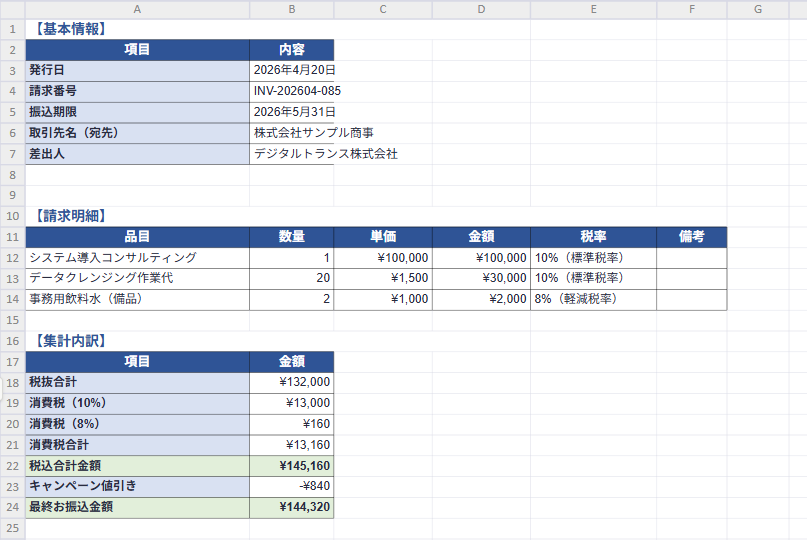
Task: Select row 11 header
Action: 12,237
